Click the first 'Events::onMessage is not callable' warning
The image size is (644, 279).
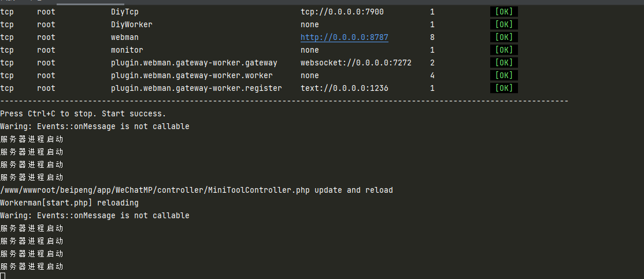[x=113, y=127]
